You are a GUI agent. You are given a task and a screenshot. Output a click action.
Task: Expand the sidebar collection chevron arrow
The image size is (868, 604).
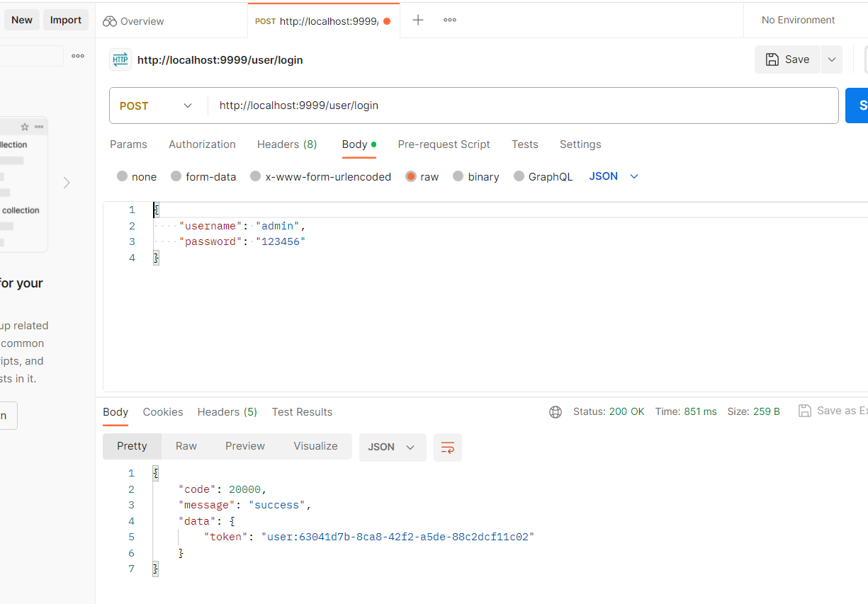click(x=67, y=183)
